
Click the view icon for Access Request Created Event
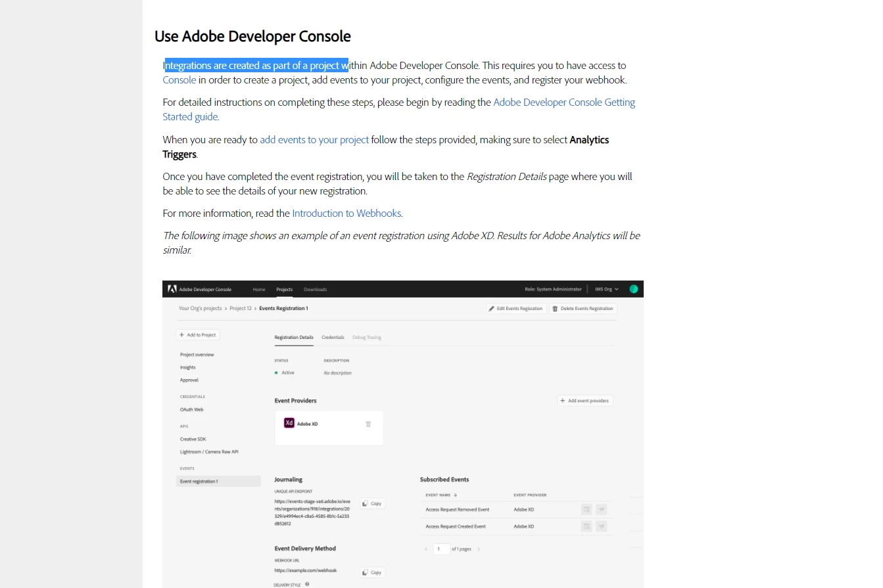click(x=586, y=526)
